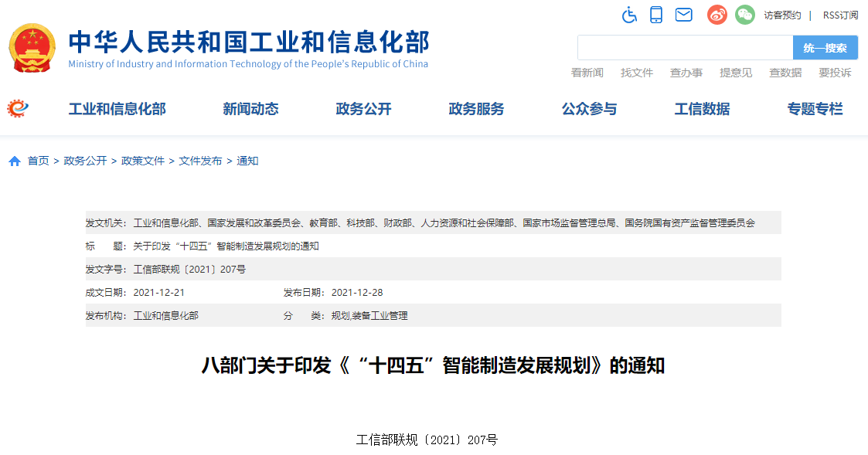Open the email envelope icon

682,15
